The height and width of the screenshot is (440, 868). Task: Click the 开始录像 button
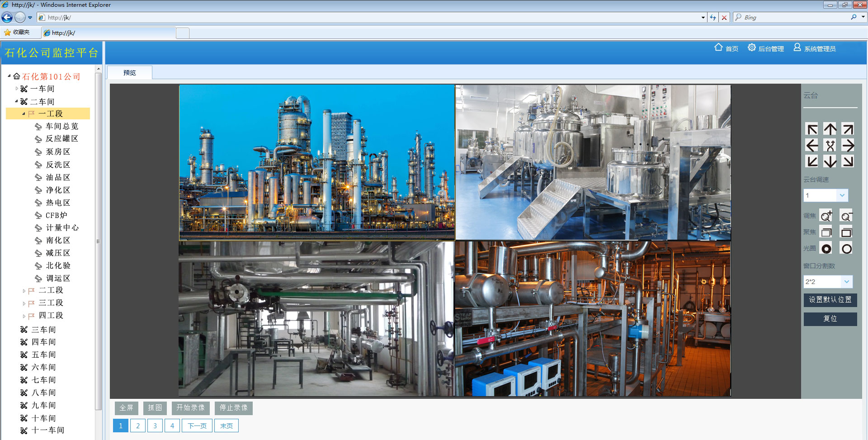(x=190, y=408)
